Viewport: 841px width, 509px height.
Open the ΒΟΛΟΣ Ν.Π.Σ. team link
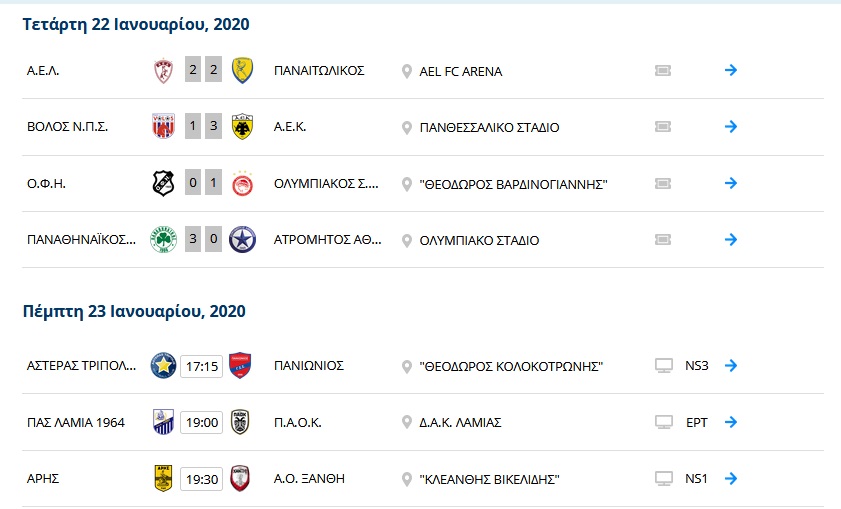point(68,127)
